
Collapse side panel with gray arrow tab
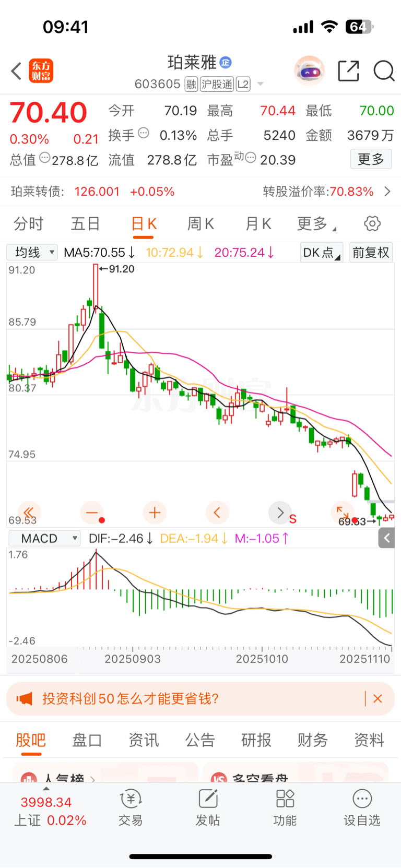(386, 538)
